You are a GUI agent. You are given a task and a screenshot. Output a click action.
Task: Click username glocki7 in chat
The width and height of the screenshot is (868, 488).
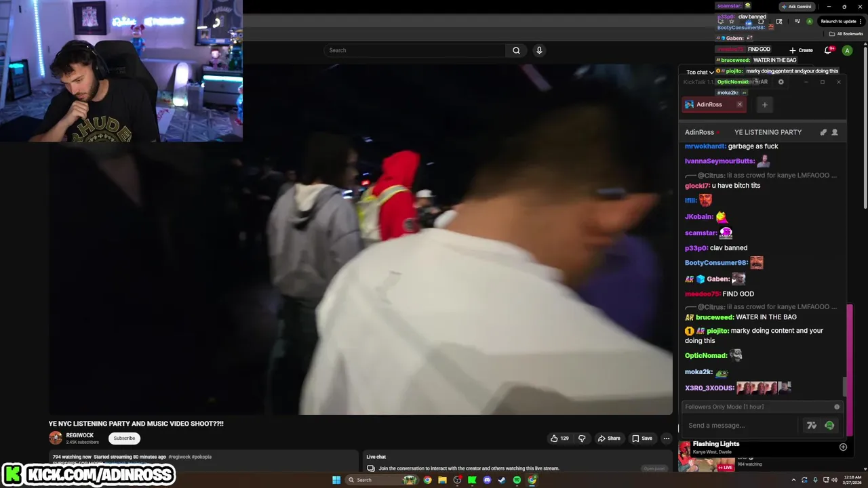(x=697, y=186)
